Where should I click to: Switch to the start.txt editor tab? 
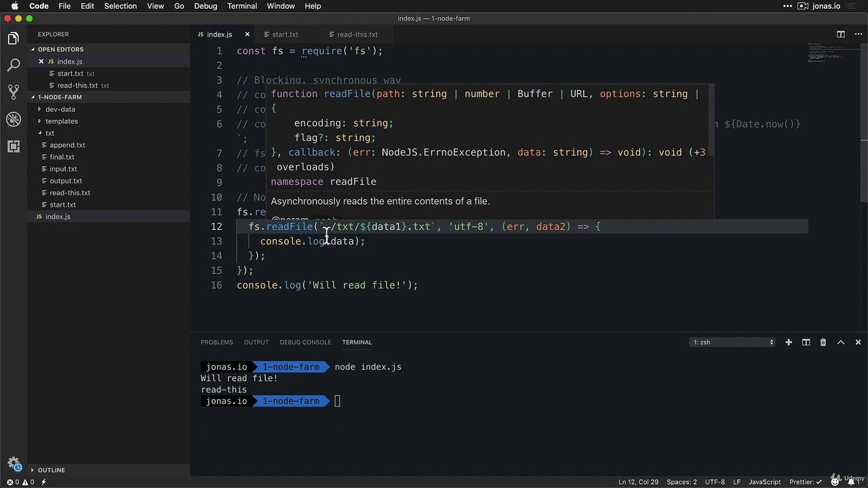point(285,34)
